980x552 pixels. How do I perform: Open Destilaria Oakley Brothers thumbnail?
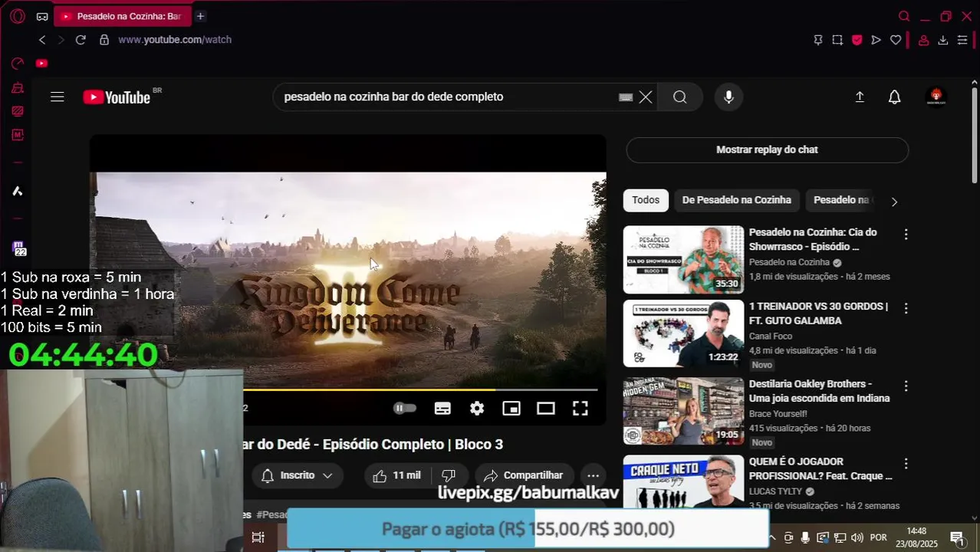click(683, 412)
